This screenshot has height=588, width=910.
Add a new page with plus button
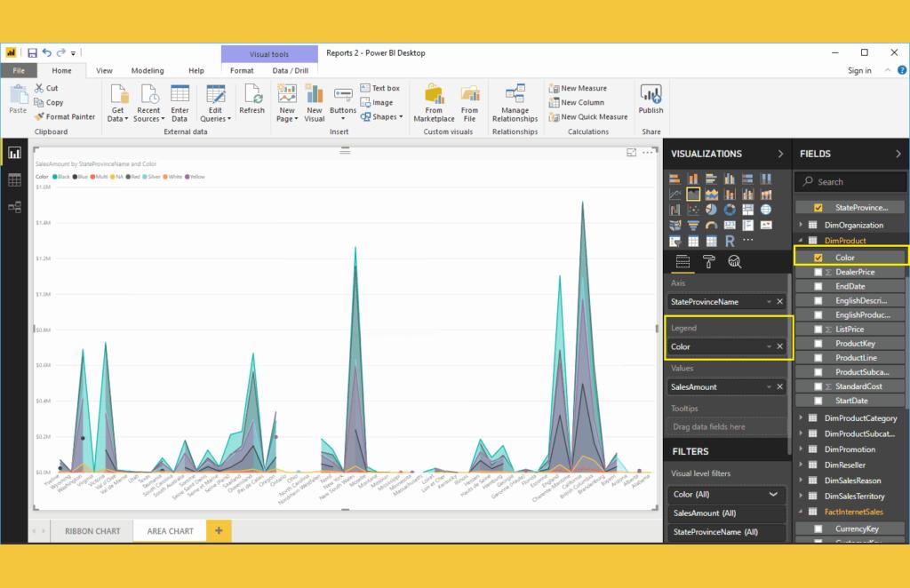pos(219,531)
